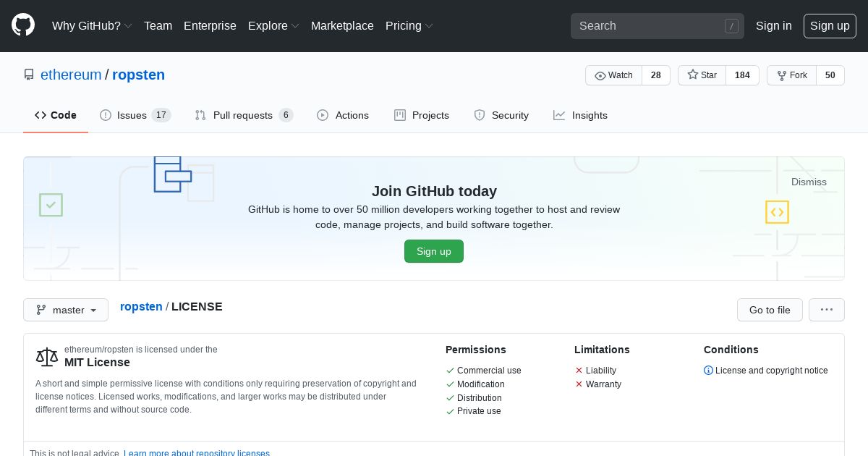Viewport: 868px width, 456px height.
Task: Click the Watch button
Action: point(613,75)
